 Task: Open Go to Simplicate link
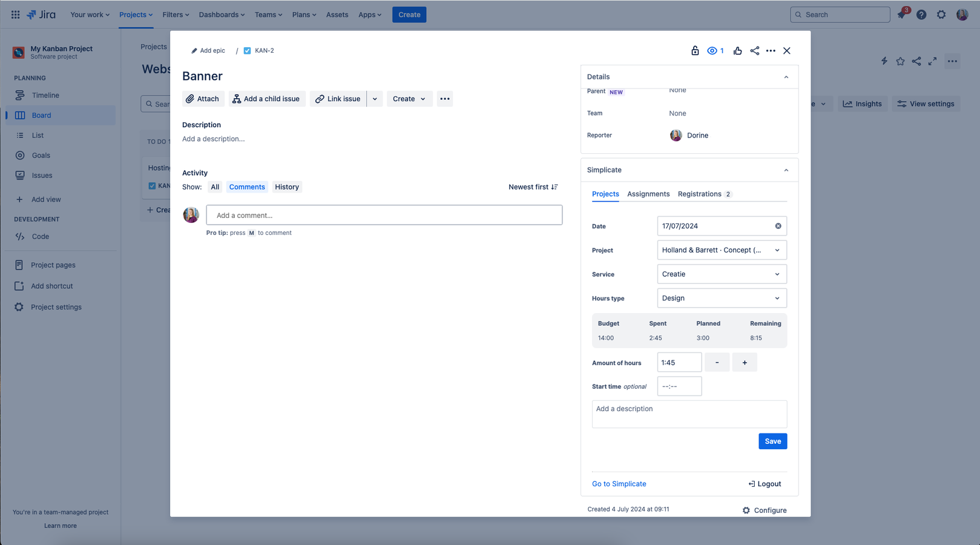pyautogui.click(x=619, y=484)
